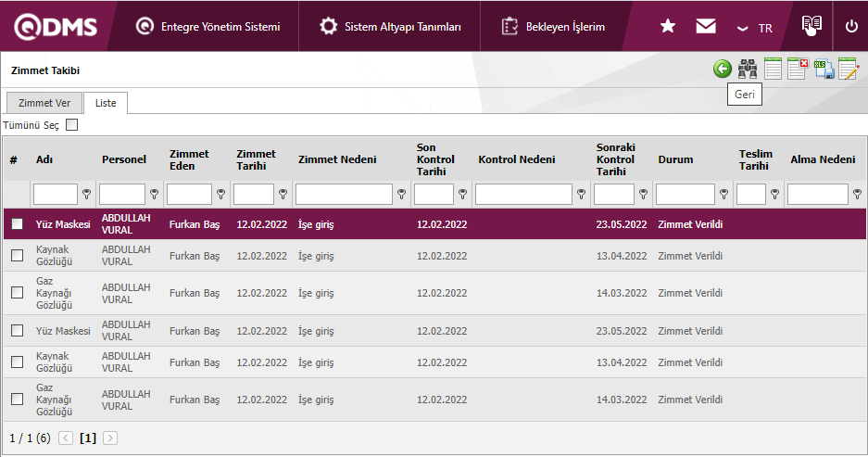Image resolution: width=868 pixels, height=457 pixels.
Task: Click the list with red X icon
Action: pos(798,70)
